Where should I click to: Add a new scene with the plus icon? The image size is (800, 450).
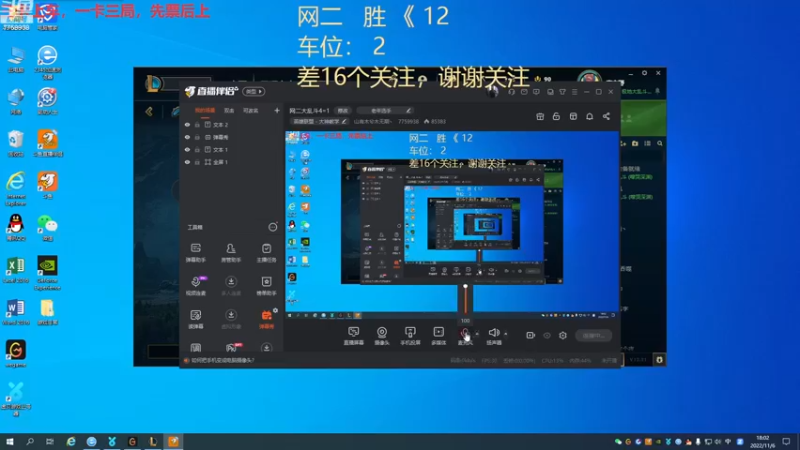(x=277, y=110)
